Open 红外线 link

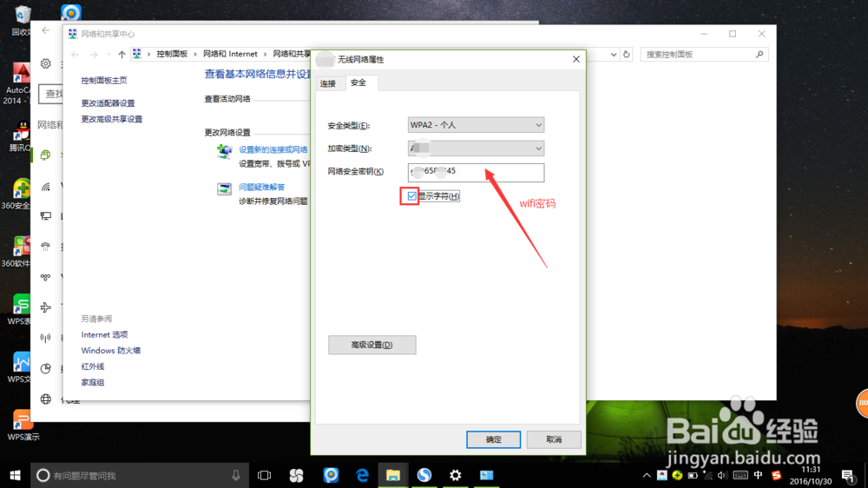pyautogui.click(x=93, y=366)
